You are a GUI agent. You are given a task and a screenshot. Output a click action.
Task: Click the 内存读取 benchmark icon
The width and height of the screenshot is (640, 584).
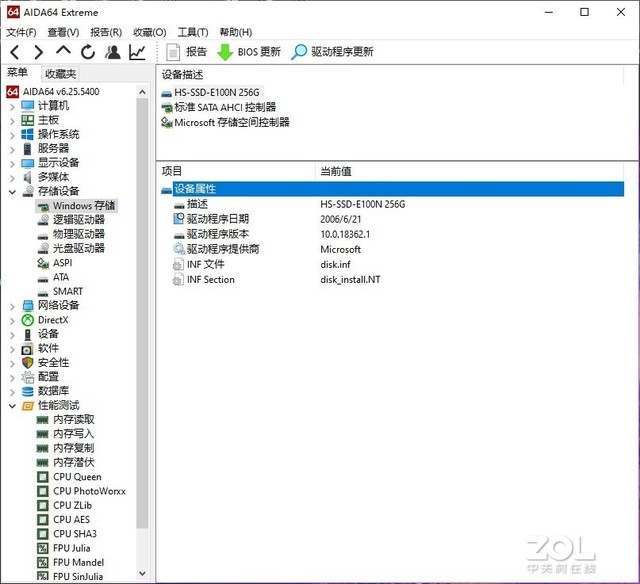pos(42,420)
